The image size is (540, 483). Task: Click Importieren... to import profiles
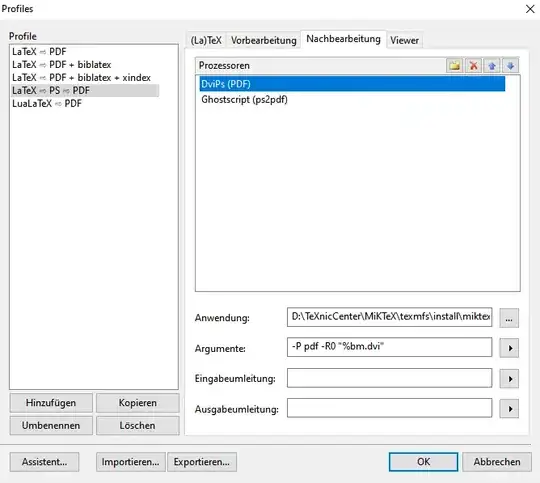click(x=131, y=462)
